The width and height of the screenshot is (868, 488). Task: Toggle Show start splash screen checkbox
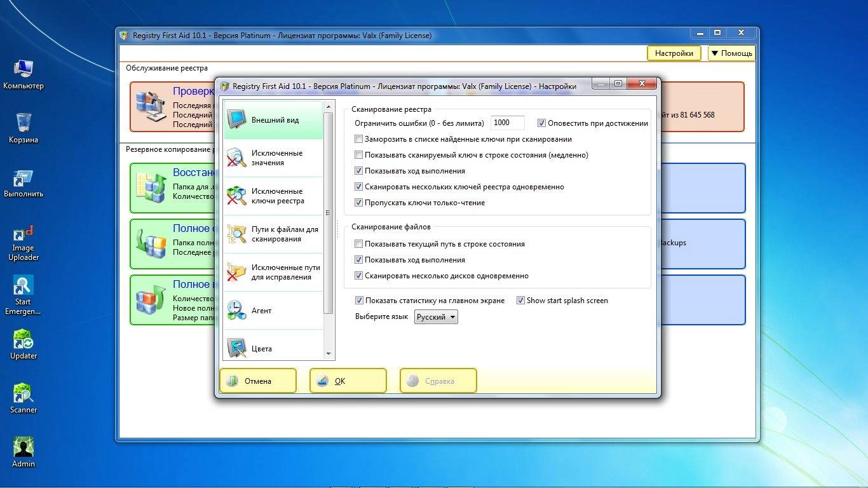click(x=520, y=301)
